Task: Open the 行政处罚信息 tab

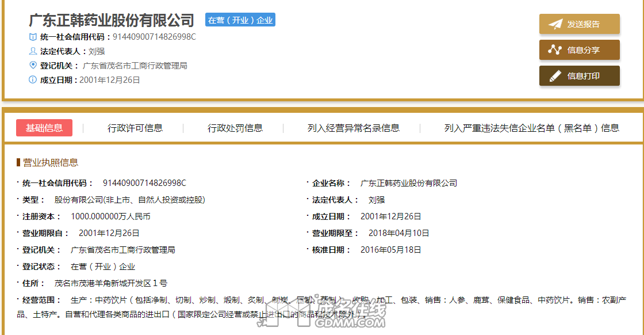Action: click(235, 128)
